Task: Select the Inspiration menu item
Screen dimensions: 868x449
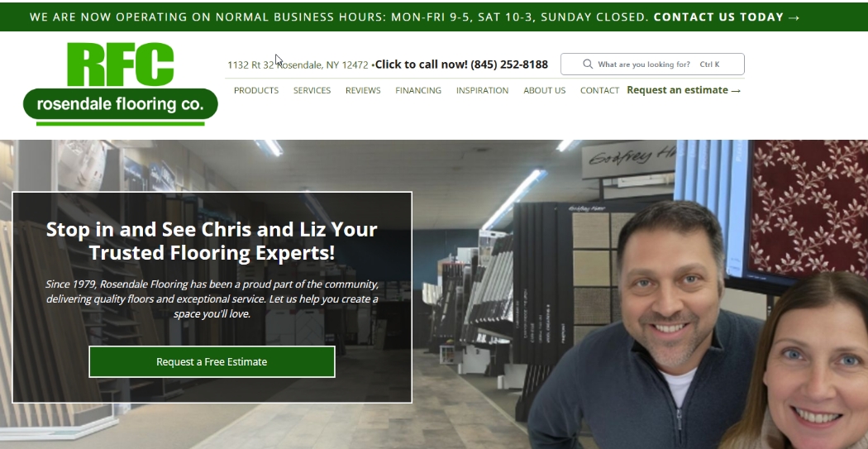Action: pyautogui.click(x=482, y=90)
